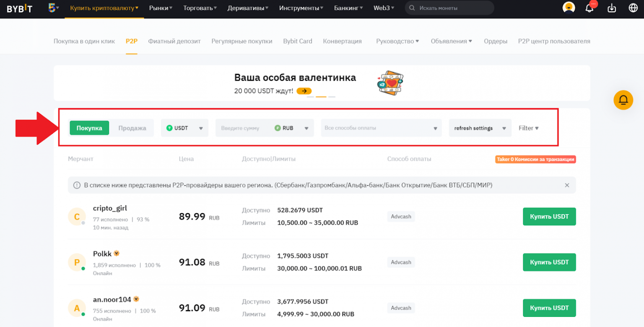Open the Фиатный депозит tab
Screen dimensions: 644x327
[174, 41]
